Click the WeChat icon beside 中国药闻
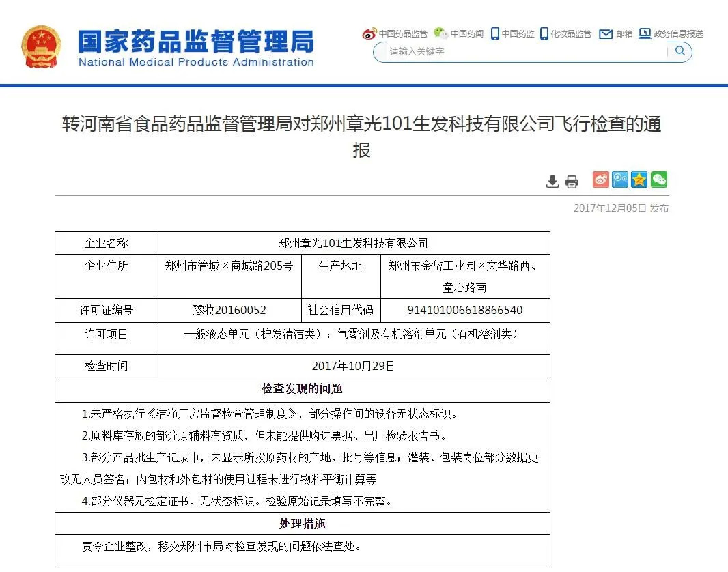Viewport: 728px width, 572px height. (x=440, y=33)
